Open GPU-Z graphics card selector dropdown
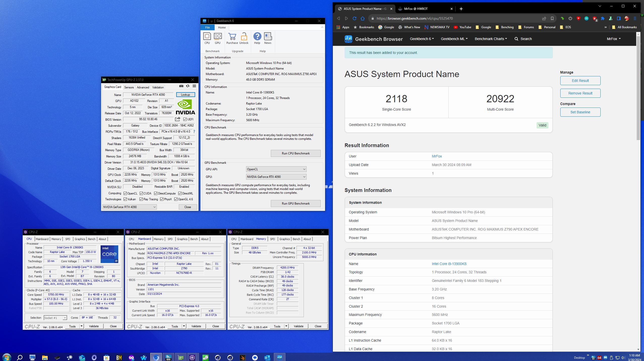Screen dimensions: 644x361 (x=129, y=207)
